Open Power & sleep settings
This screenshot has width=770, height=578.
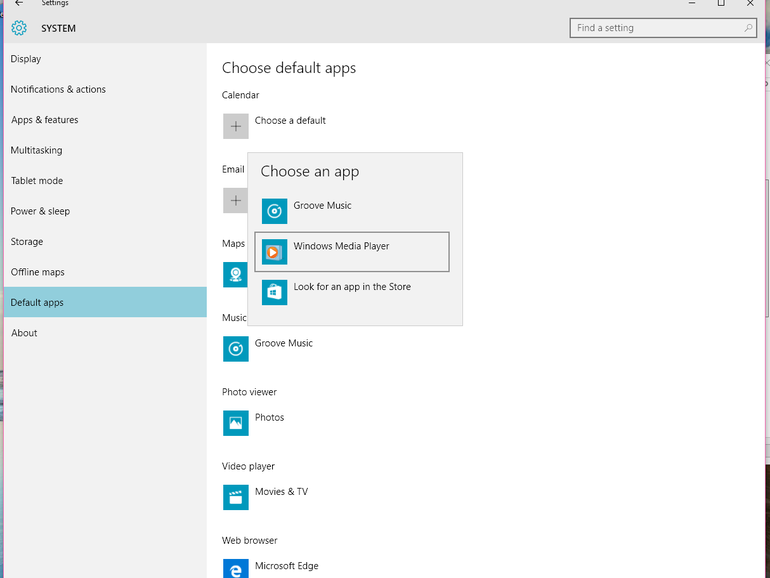[40, 211]
